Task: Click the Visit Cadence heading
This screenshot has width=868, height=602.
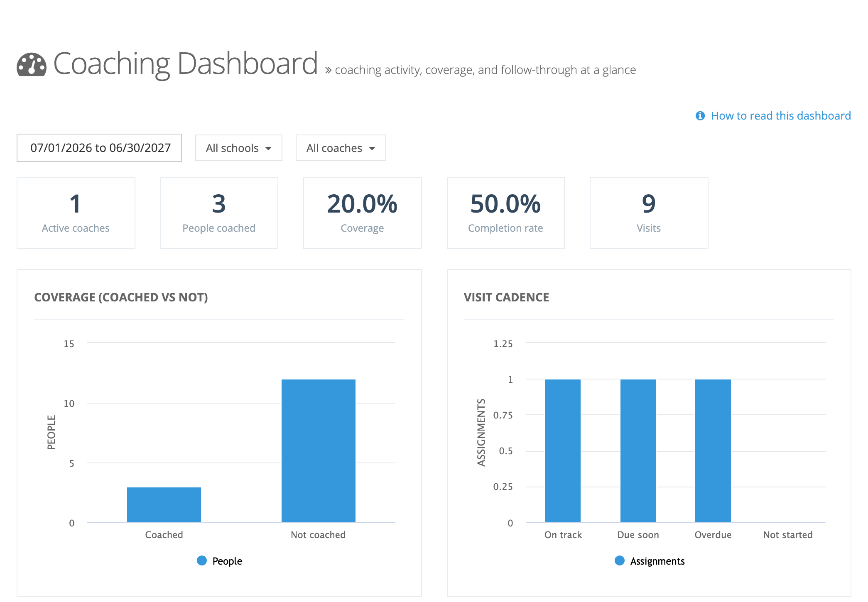Action: [506, 297]
